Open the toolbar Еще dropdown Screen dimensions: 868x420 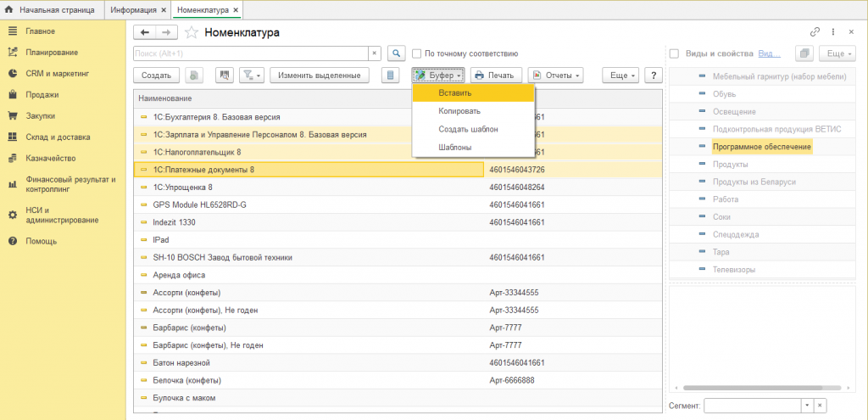pyautogui.click(x=621, y=76)
